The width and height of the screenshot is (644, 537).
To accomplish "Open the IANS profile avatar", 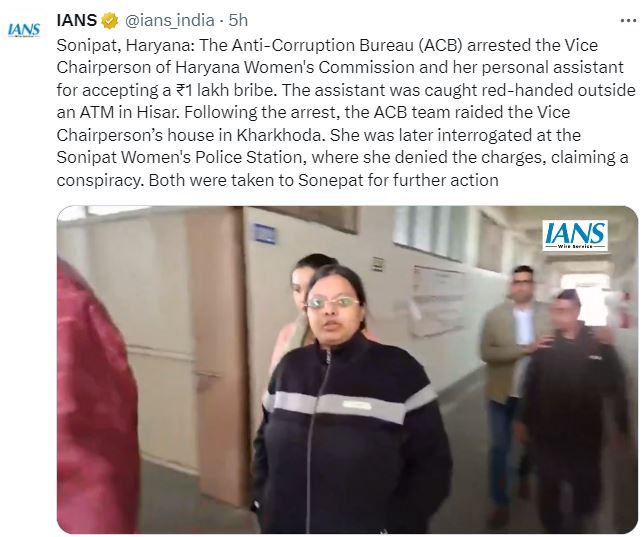I will 24,30.
